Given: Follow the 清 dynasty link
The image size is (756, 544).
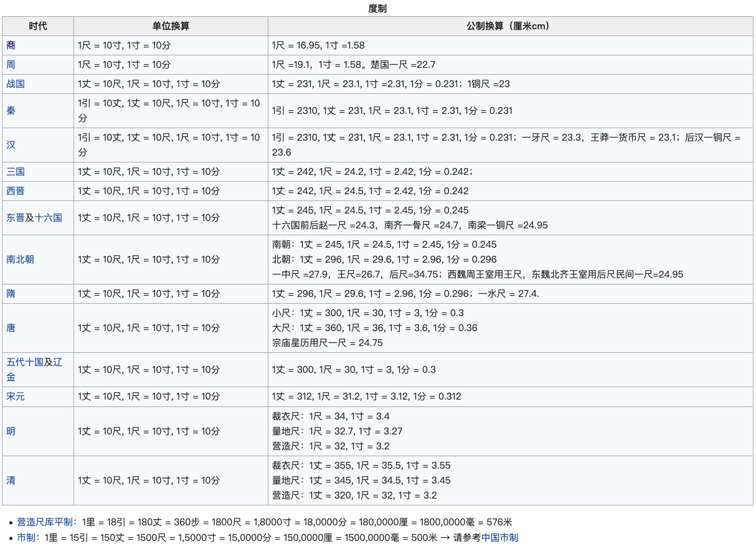Looking at the screenshot, I should coord(11,481).
